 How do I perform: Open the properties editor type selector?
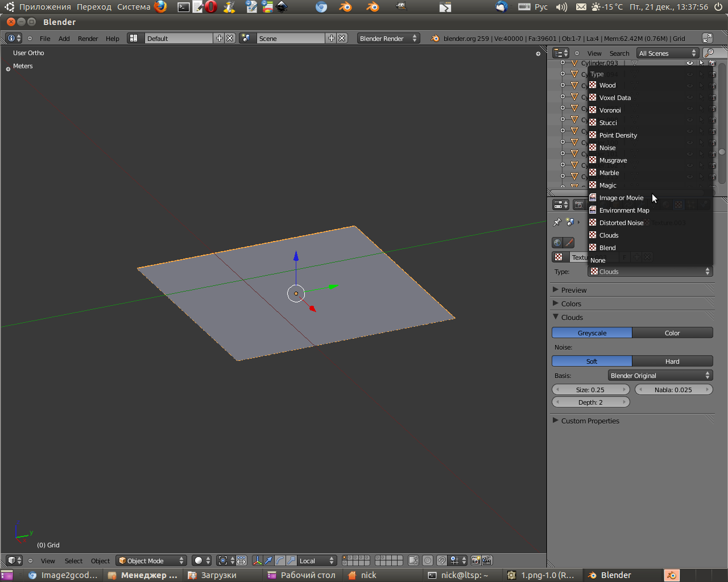[561, 205]
